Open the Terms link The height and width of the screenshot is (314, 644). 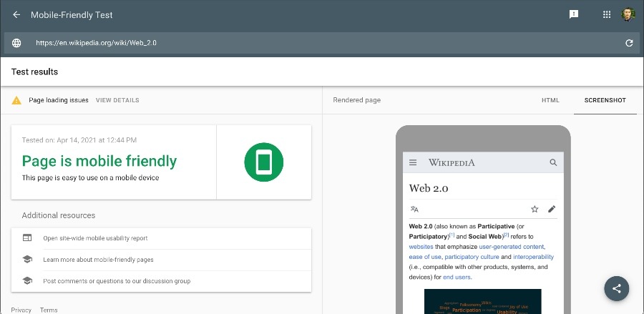click(49, 310)
